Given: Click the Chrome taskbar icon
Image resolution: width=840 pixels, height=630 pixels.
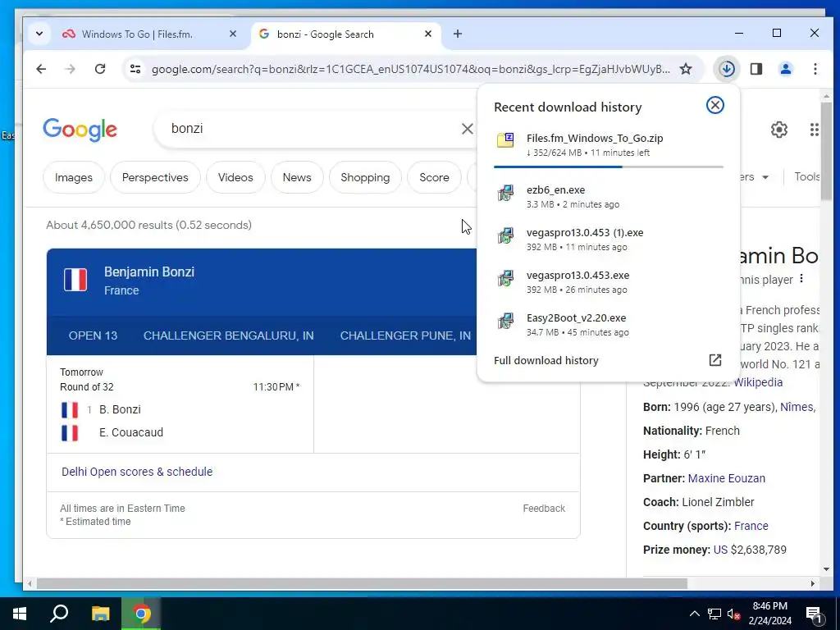Looking at the screenshot, I should pyautogui.click(x=141, y=614).
